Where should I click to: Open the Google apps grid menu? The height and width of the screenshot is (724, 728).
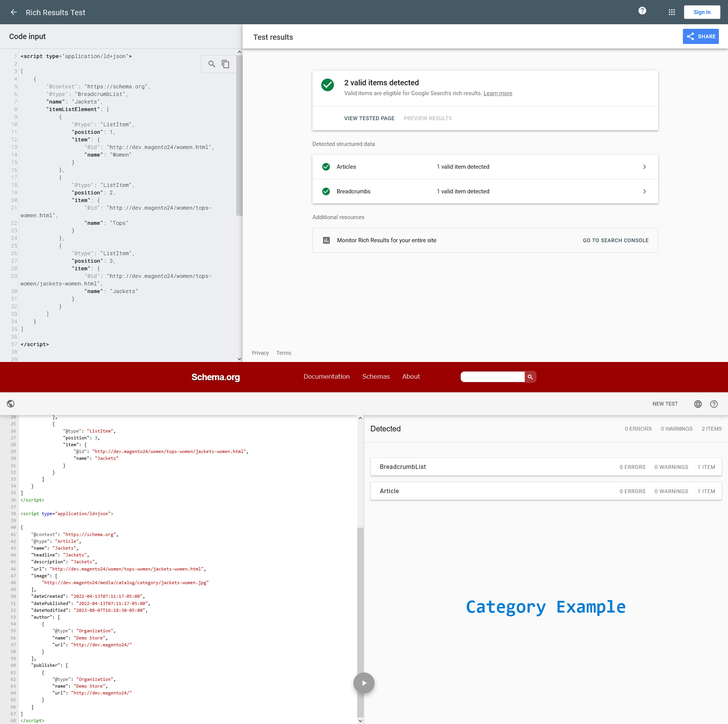pyautogui.click(x=672, y=12)
